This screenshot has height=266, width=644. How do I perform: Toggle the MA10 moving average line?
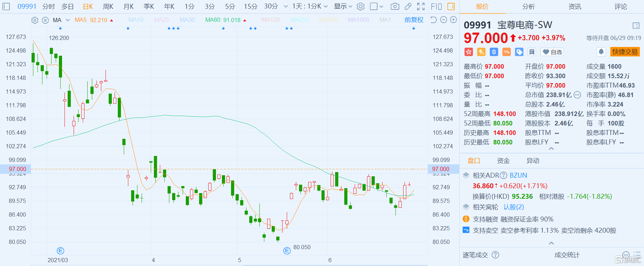tap(137, 20)
